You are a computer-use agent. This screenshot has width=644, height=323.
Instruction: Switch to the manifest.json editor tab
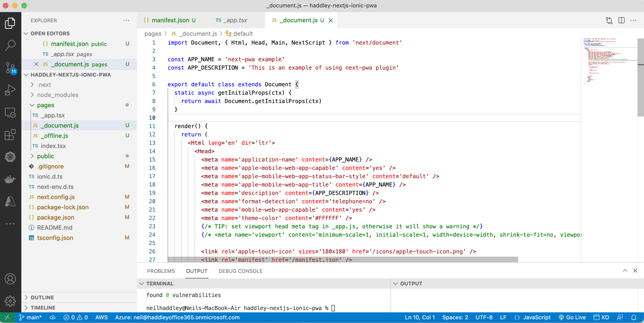click(170, 20)
